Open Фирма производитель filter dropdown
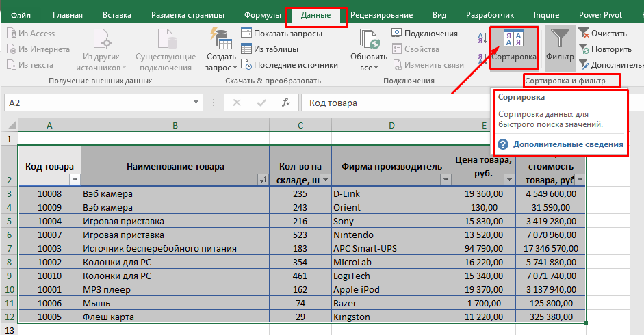The width and height of the screenshot is (644, 335). (446, 179)
